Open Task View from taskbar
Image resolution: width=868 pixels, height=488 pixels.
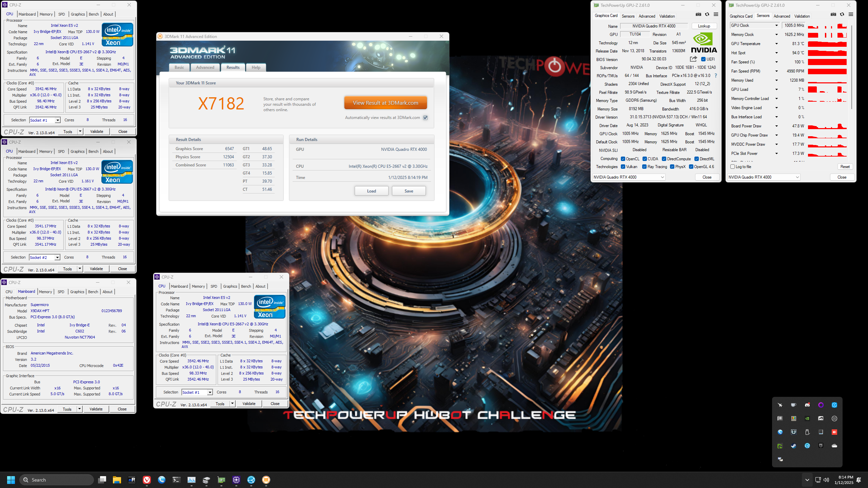102,480
